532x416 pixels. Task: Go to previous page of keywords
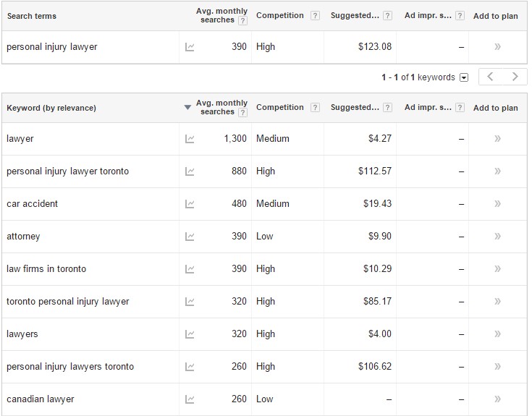point(490,77)
